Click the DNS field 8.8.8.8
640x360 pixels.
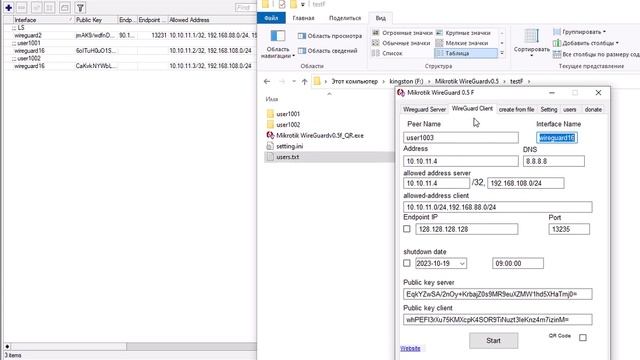pos(553,161)
